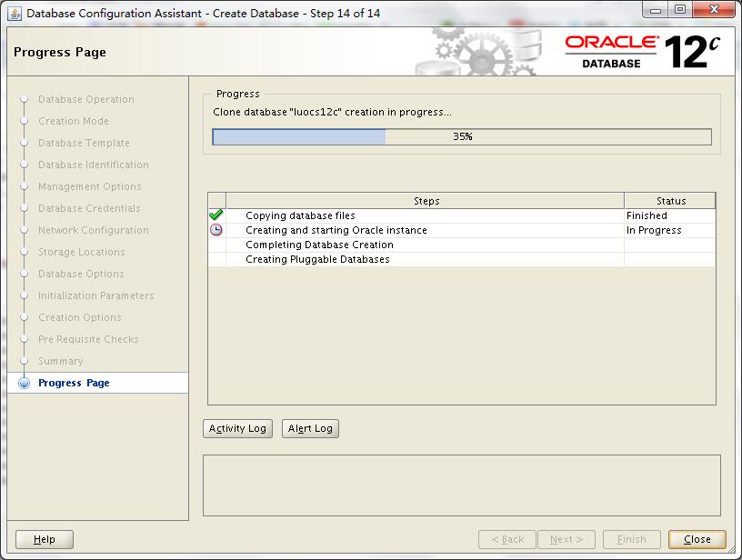The width and height of the screenshot is (742, 560).
Task: Click the Oracle Database 12c logo
Action: (643, 52)
